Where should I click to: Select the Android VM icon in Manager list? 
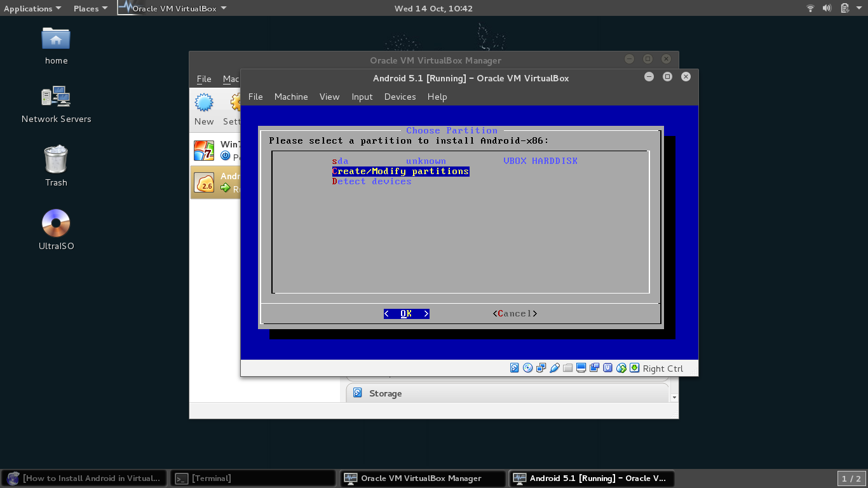[x=204, y=182]
